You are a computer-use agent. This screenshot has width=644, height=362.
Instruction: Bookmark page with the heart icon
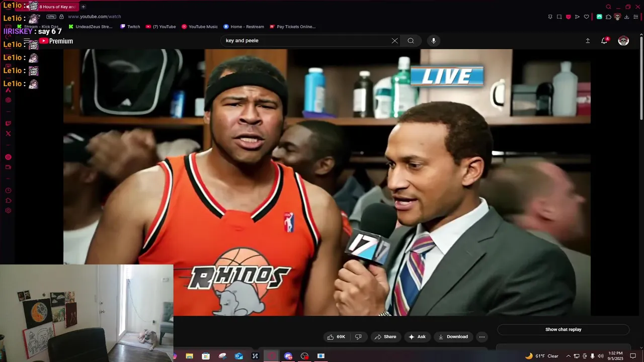(x=586, y=17)
